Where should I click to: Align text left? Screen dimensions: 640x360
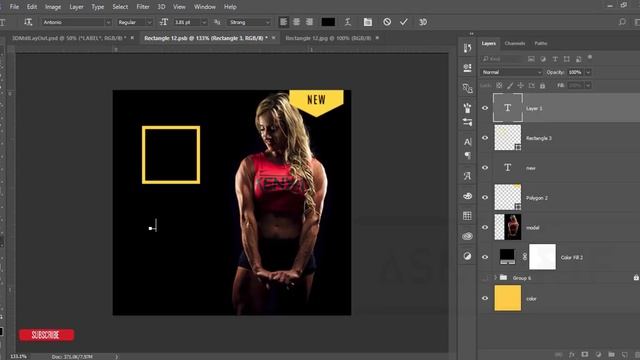pyautogui.click(x=284, y=22)
